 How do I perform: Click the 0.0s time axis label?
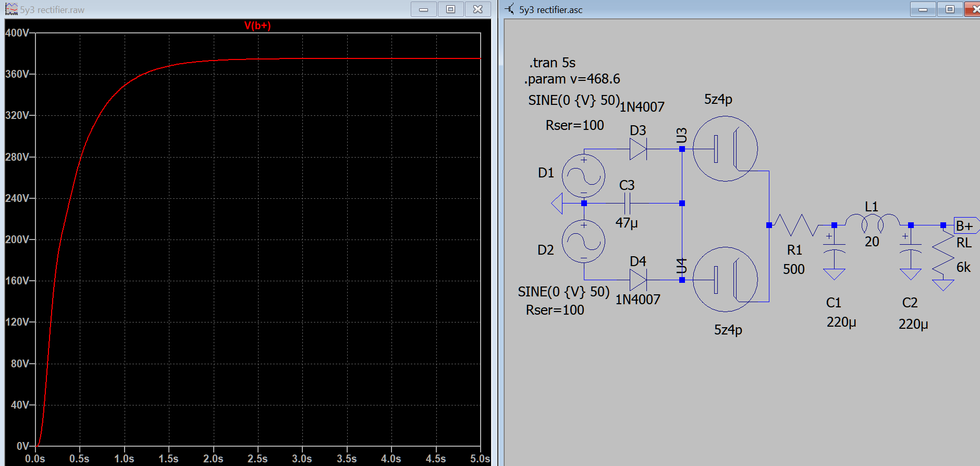[x=35, y=459]
